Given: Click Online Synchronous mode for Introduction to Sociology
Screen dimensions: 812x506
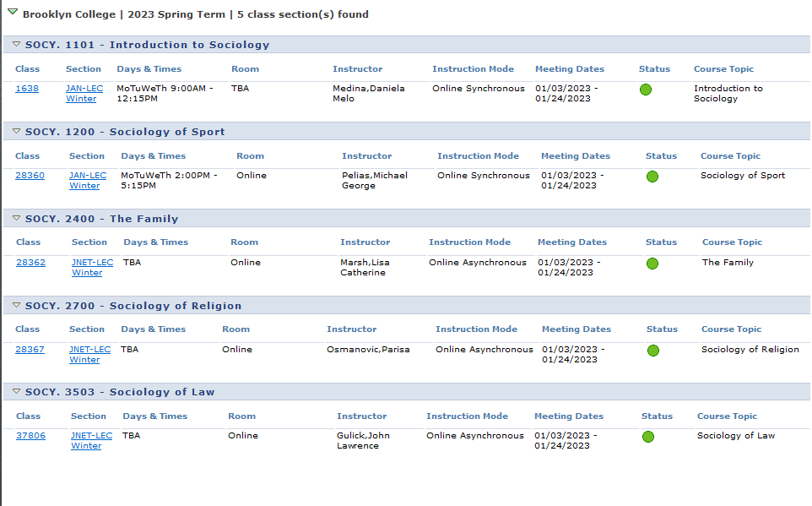Looking at the screenshot, I should pos(479,89).
